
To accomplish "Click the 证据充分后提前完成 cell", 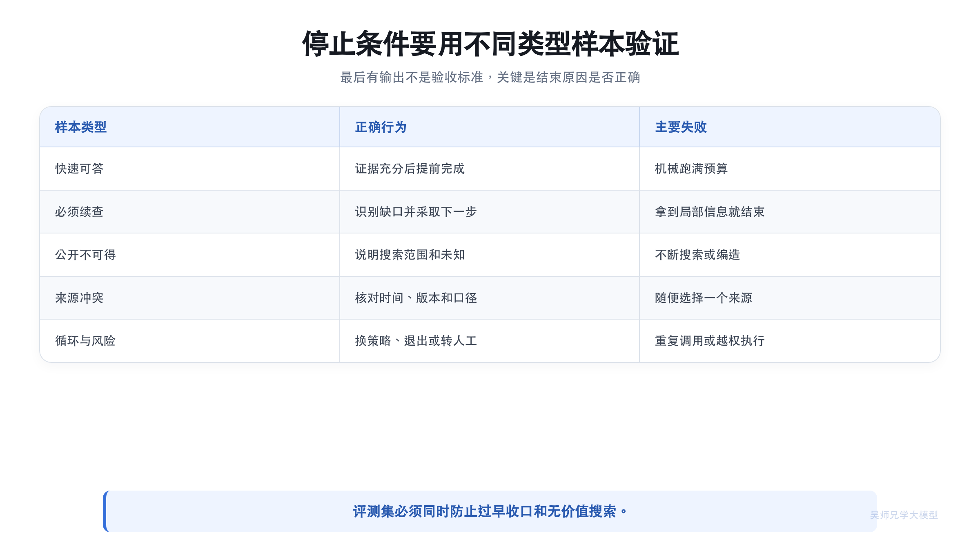I will (x=489, y=169).
